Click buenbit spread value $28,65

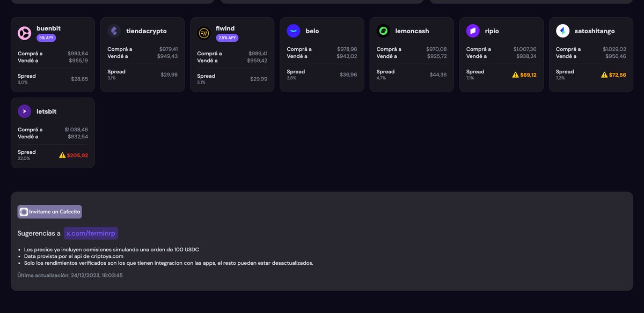click(x=79, y=79)
